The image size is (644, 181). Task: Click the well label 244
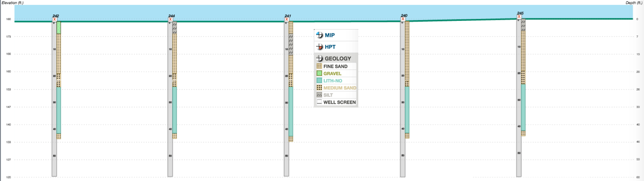tap(172, 16)
